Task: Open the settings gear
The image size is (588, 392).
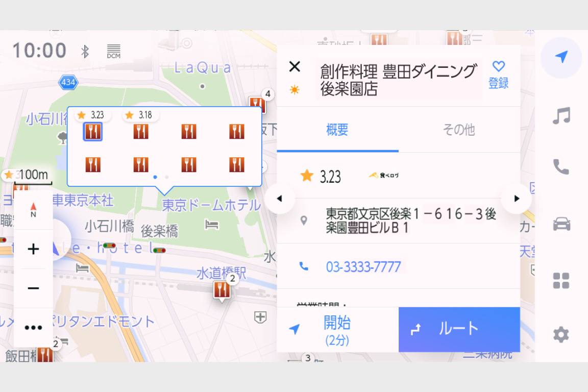Action: (561, 334)
